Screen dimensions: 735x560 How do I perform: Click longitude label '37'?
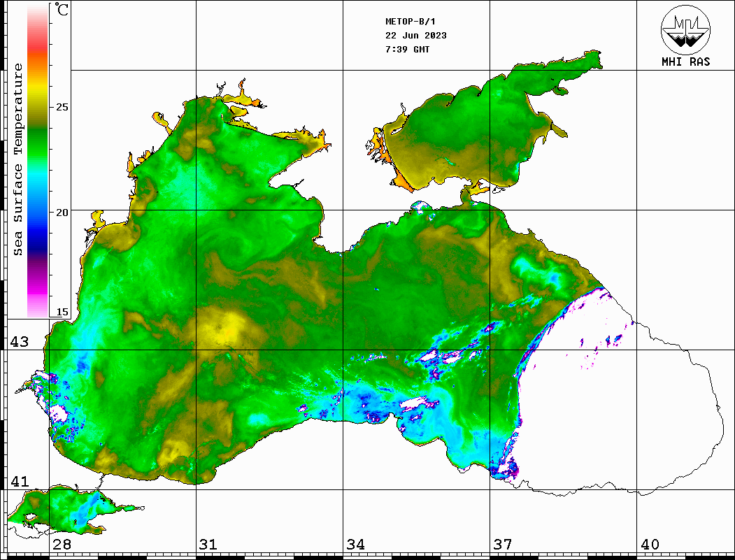tap(503, 545)
